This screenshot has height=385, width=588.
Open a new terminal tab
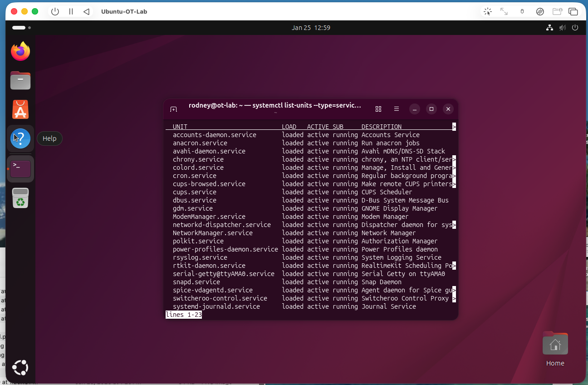173,109
